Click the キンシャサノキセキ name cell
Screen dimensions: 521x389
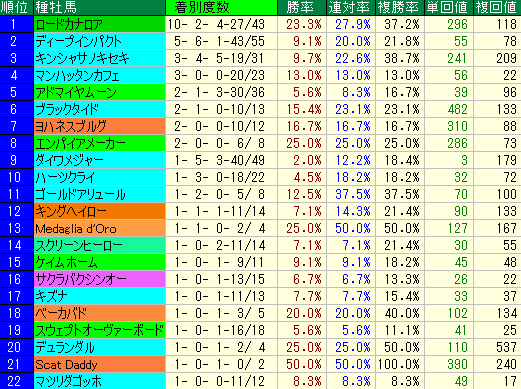click(x=99, y=58)
